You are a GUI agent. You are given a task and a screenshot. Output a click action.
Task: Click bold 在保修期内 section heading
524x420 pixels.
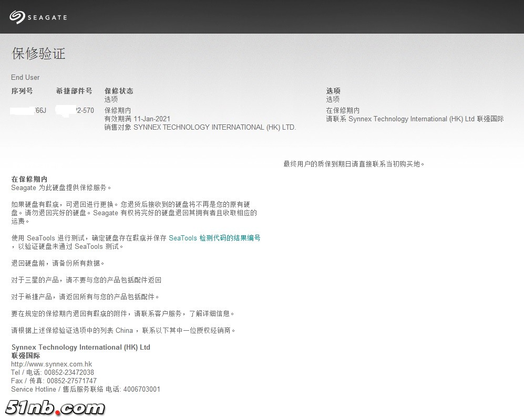pos(29,179)
